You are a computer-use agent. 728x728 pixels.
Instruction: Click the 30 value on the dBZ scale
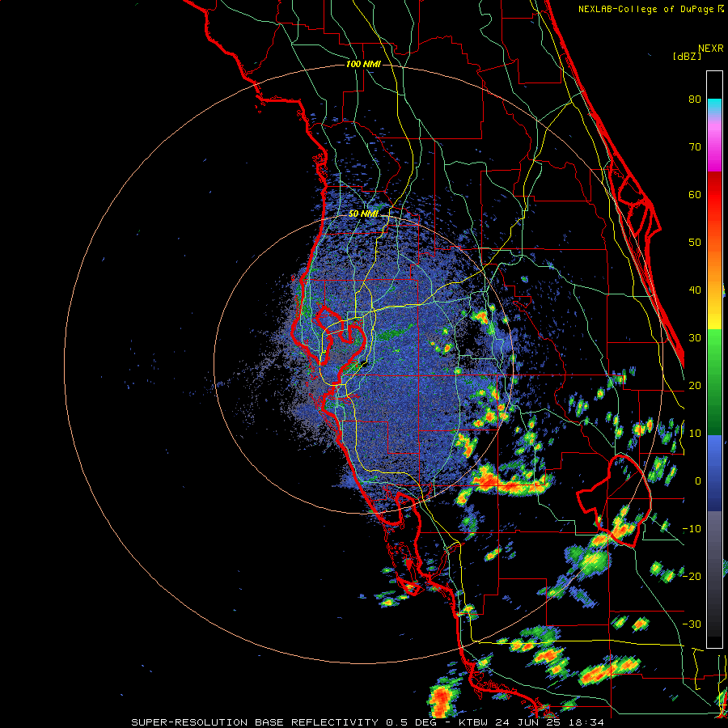click(695, 338)
